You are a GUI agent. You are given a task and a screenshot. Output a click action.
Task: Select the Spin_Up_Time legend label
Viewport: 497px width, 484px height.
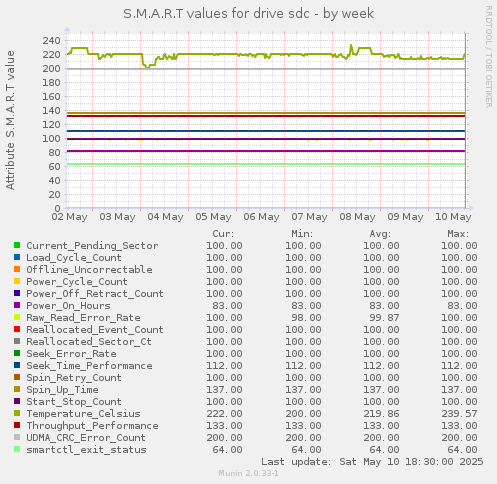[62, 390]
